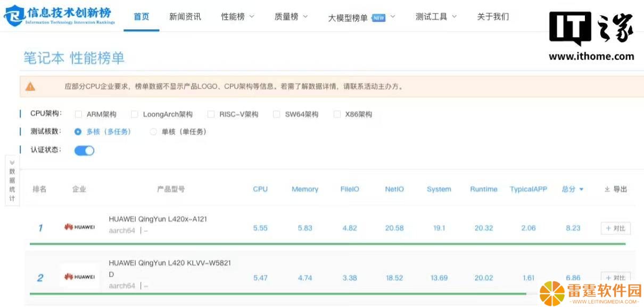Check the RISC-V架构 checkbox
The width and height of the screenshot is (644, 307).
[211, 114]
